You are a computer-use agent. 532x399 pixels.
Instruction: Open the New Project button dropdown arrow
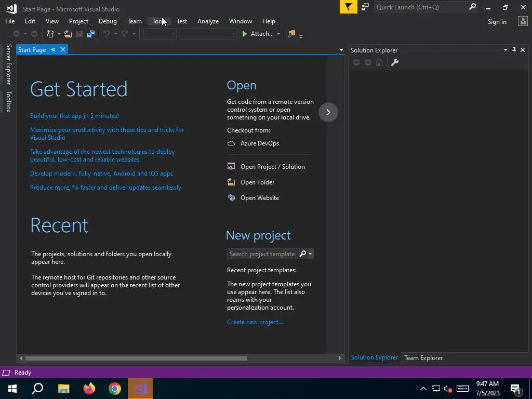[x=59, y=34]
